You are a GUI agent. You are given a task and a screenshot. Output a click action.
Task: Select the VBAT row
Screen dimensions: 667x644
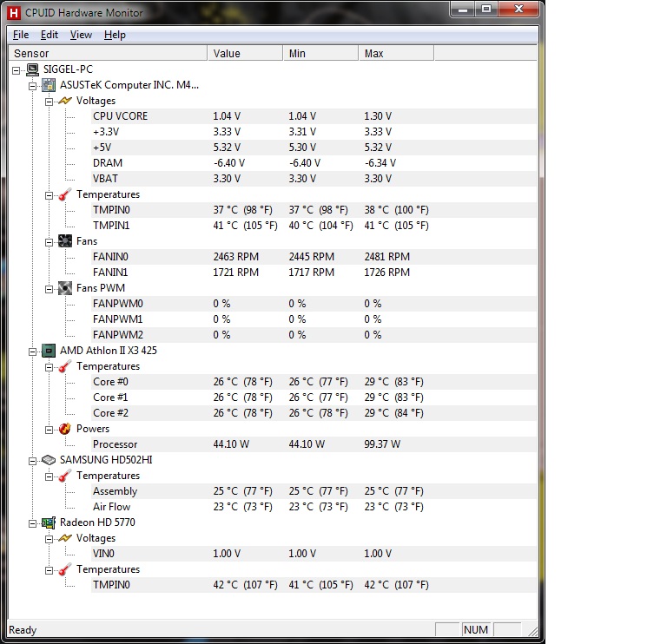(x=314, y=179)
